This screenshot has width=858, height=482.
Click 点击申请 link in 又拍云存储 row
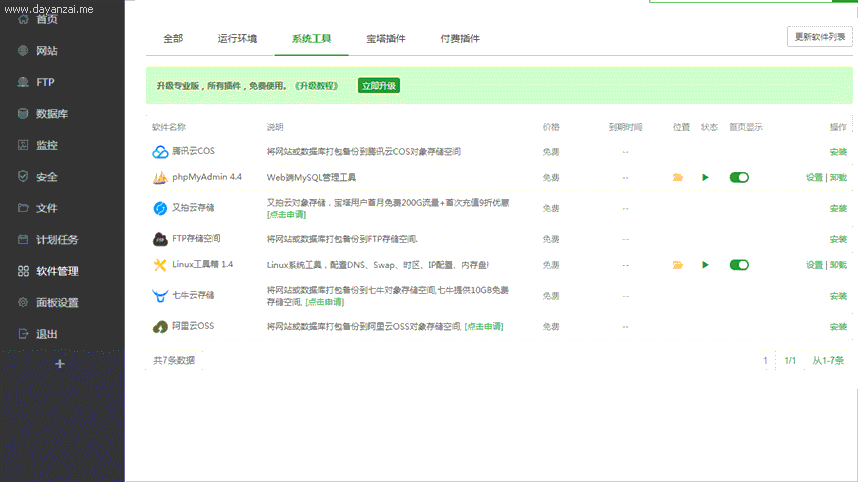tap(286, 214)
